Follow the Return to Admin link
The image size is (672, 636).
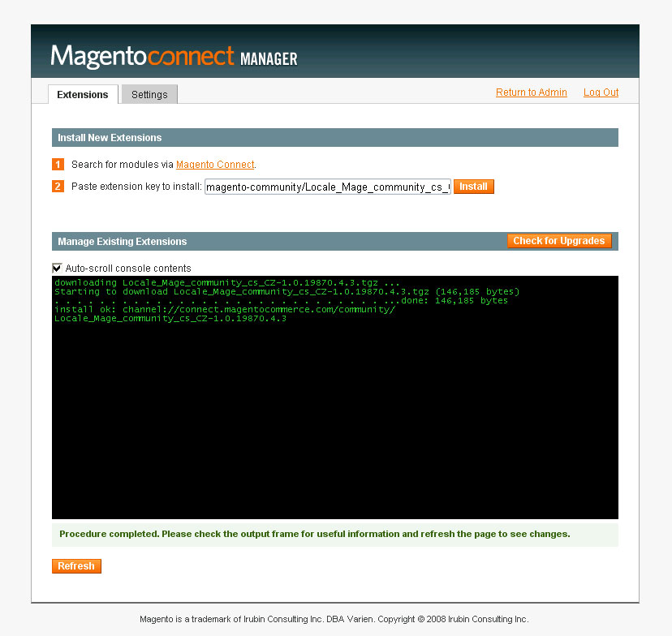coord(531,92)
